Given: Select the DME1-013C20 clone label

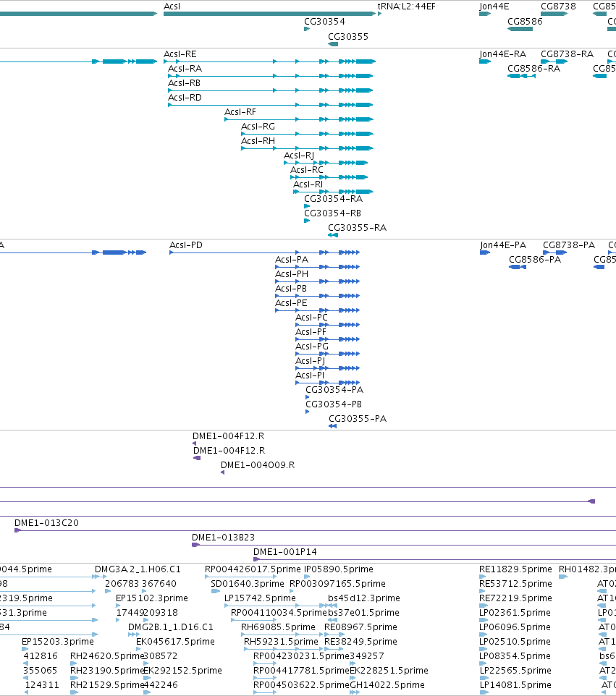Looking at the screenshot, I should (x=46, y=523).
